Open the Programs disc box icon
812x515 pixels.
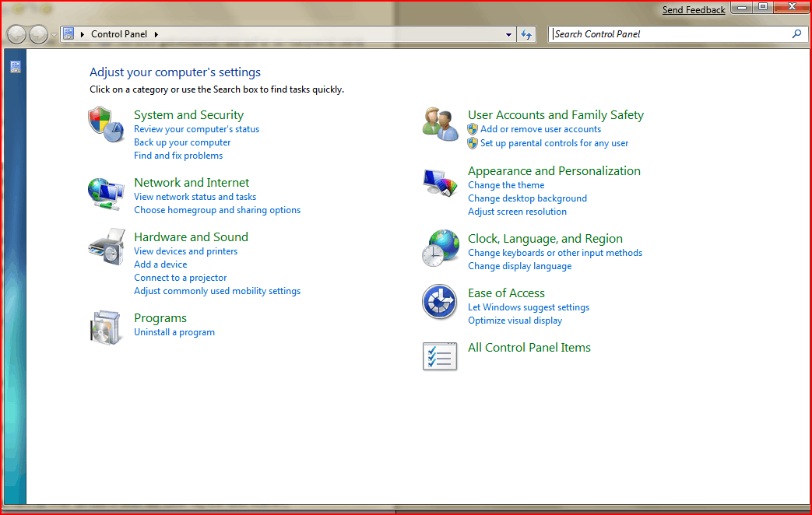click(106, 328)
